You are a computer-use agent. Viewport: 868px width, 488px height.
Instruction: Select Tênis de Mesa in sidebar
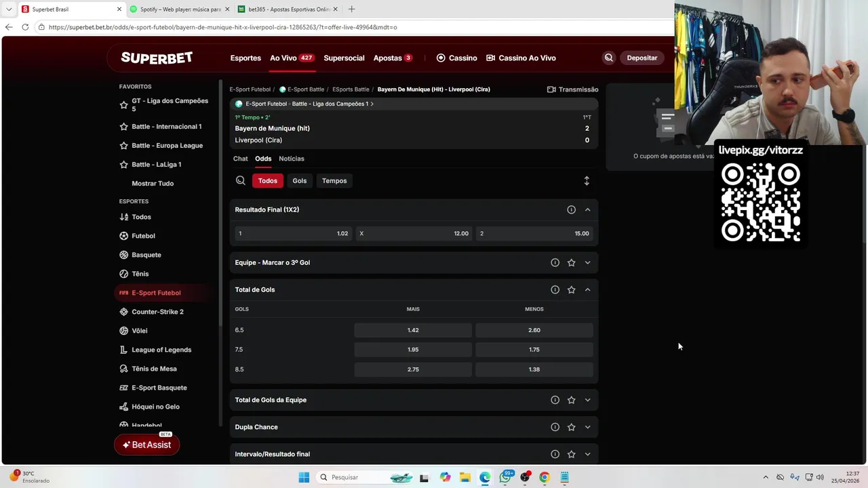(x=154, y=369)
